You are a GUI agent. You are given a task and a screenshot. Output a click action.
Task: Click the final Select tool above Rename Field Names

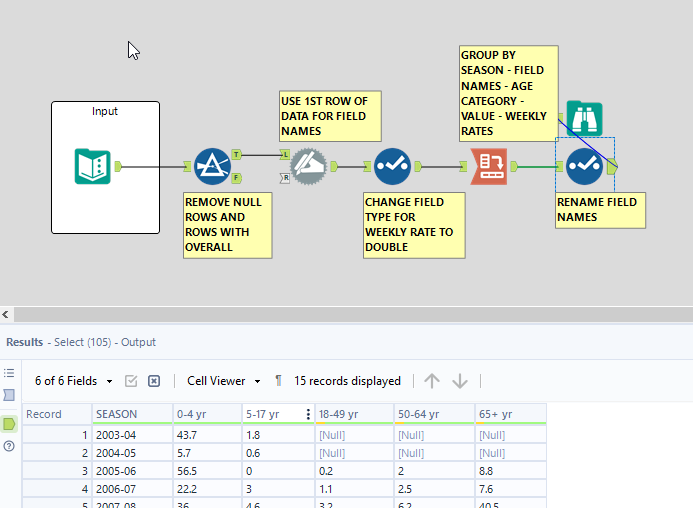point(584,166)
